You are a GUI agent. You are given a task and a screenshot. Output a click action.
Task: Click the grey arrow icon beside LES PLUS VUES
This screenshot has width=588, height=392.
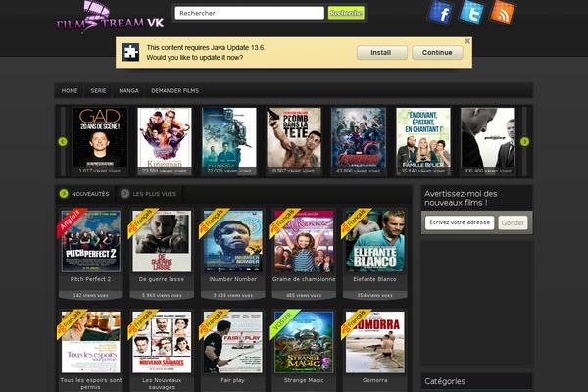pos(124,194)
